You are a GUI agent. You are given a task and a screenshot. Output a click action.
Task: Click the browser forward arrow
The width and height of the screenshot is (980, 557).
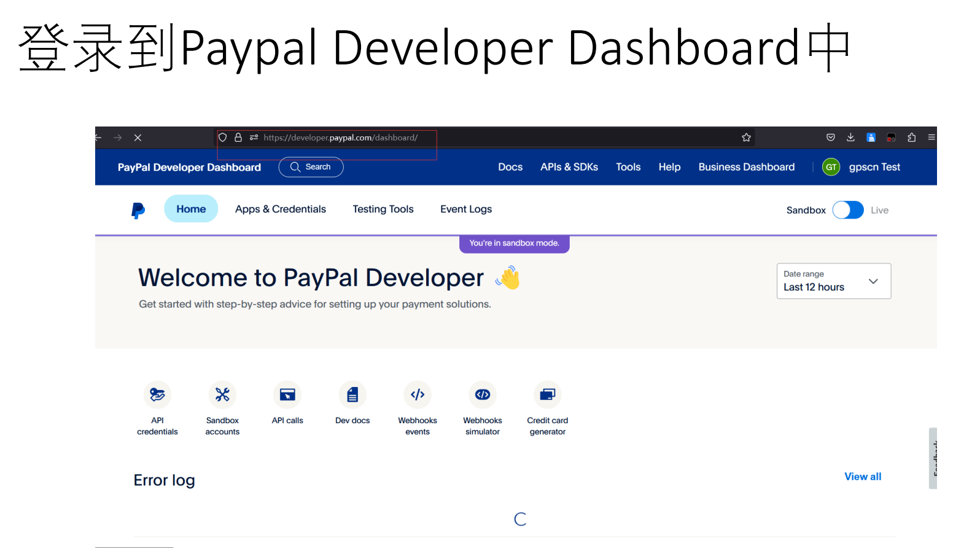pyautogui.click(x=118, y=138)
